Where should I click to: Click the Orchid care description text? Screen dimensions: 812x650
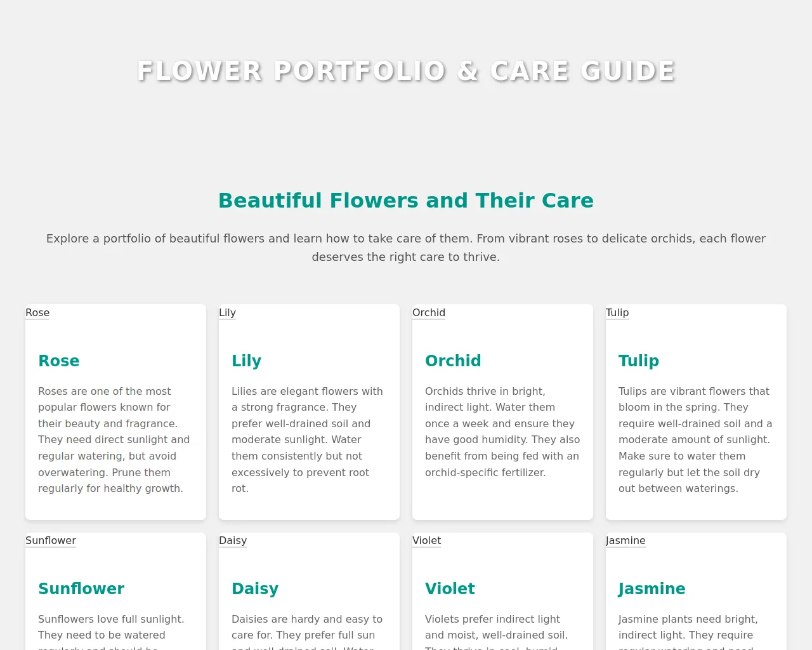pos(502,432)
